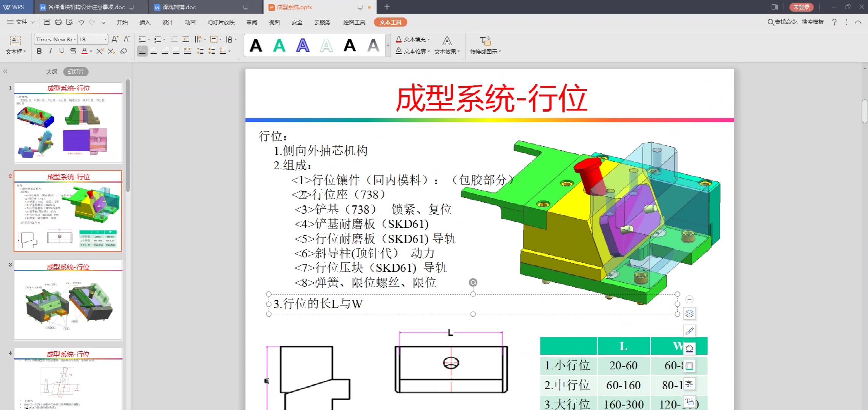Insert a new text box

pyautogui.click(x=15, y=41)
